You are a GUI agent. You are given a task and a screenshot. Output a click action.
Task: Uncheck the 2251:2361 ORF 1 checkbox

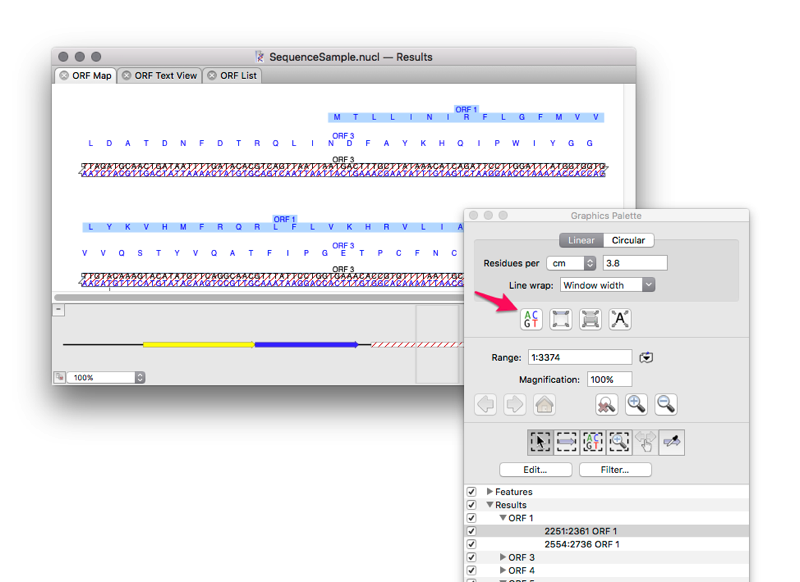[472, 531]
